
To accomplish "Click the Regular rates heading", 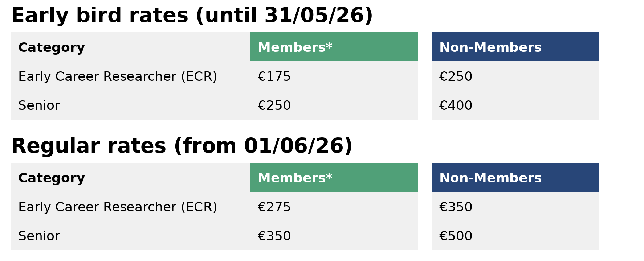I will click(x=182, y=146).
